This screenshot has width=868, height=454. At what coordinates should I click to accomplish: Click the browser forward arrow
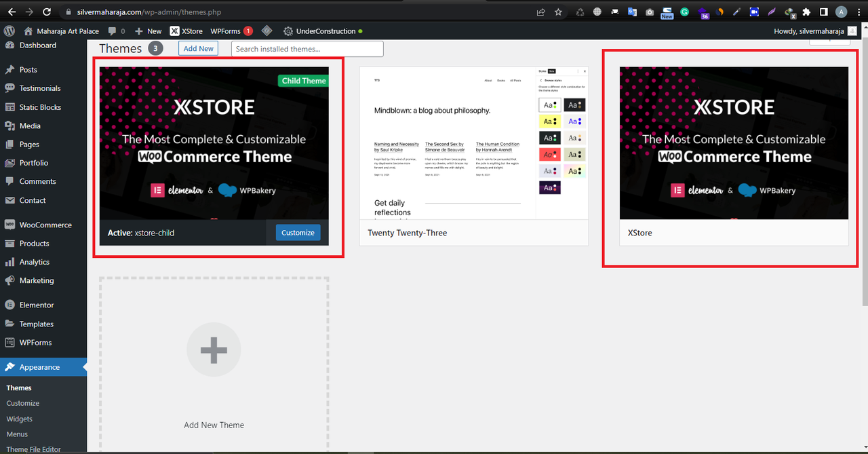pyautogui.click(x=29, y=12)
